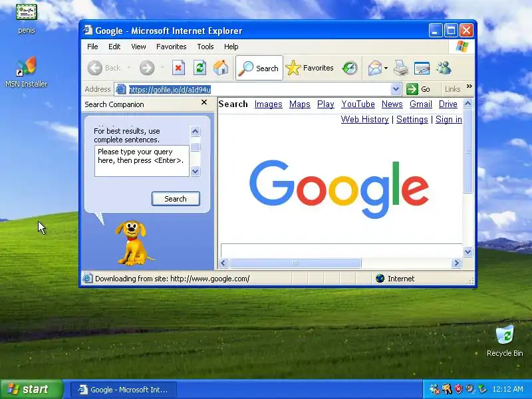Click the Rover search dog character
Image resolution: width=532 pixels, height=399 pixels.
[x=133, y=243]
